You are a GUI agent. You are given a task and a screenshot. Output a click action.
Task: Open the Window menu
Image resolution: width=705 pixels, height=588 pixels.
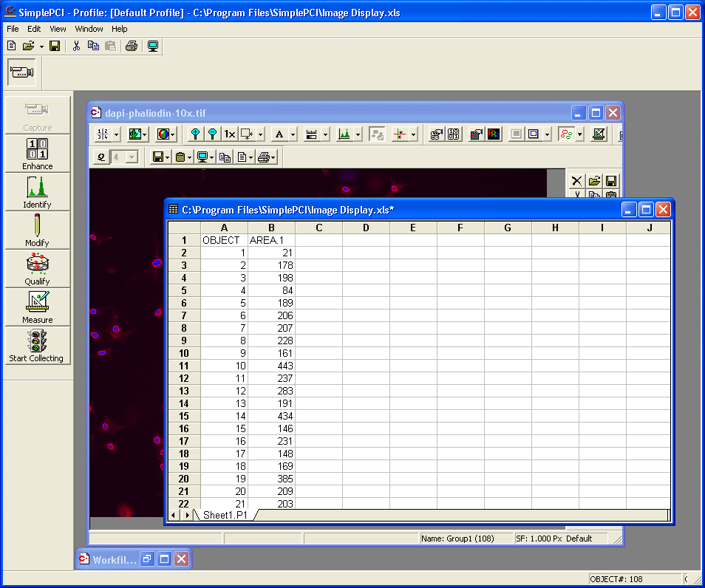pos(89,29)
